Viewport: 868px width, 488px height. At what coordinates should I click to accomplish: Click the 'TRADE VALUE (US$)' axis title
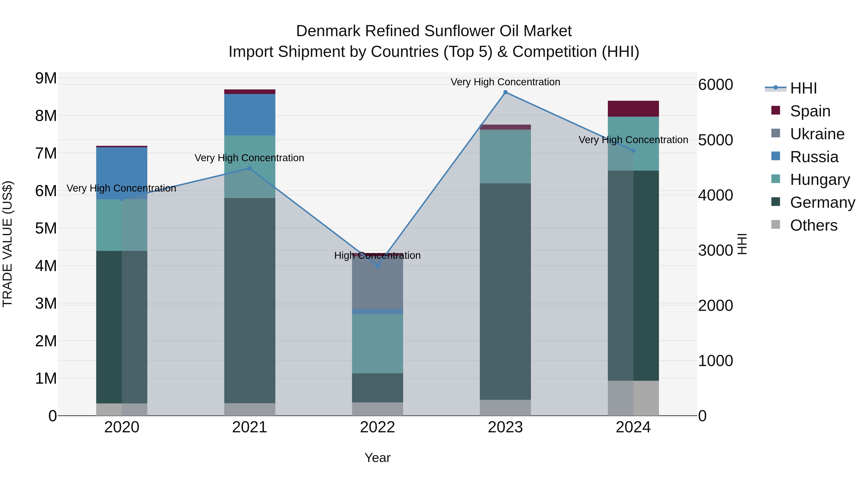click(x=7, y=244)
